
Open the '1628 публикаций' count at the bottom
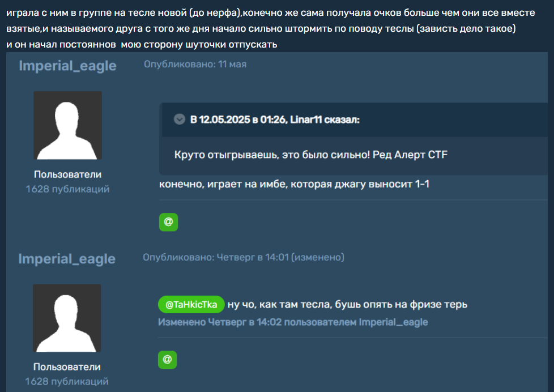67,381
